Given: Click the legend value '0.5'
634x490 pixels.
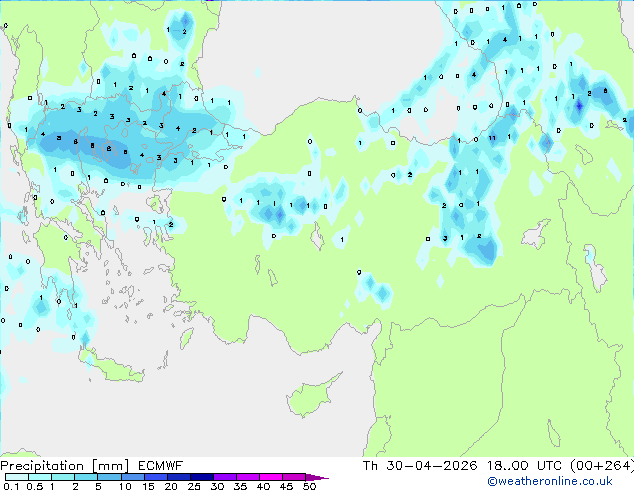Looking at the screenshot, I should coord(35,486).
